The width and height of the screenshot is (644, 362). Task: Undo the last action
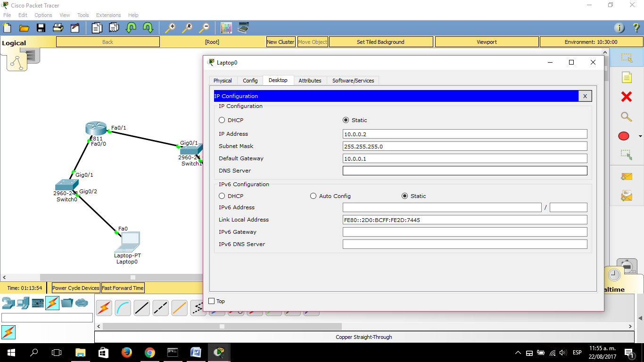(131, 28)
